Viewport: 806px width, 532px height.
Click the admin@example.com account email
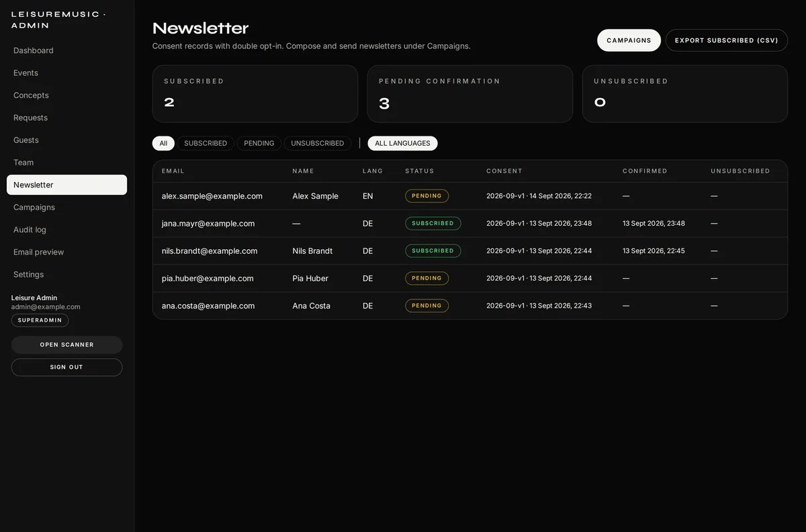(46, 307)
